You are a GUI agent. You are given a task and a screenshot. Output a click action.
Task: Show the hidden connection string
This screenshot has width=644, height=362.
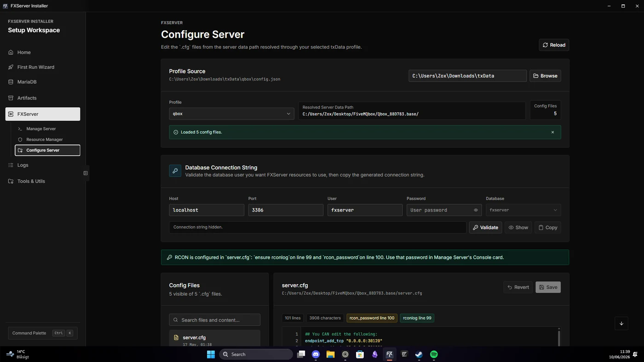pyautogui.click(x=518, y=228)
